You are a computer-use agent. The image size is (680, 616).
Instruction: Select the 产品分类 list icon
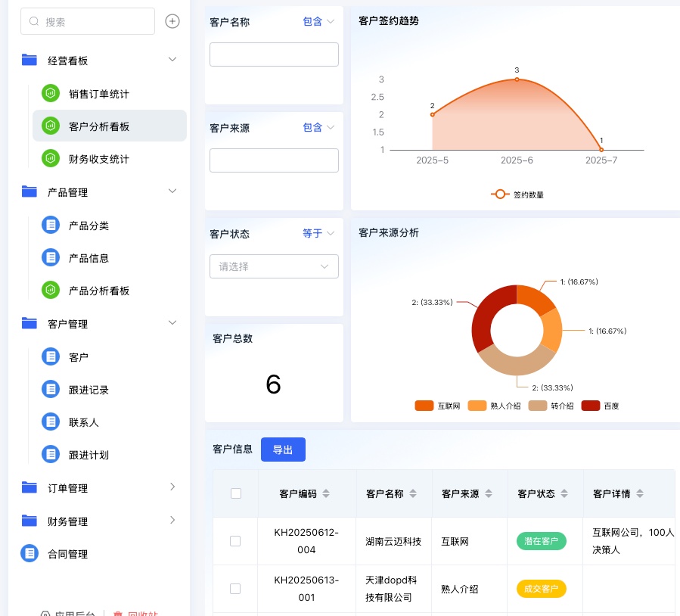50,225
